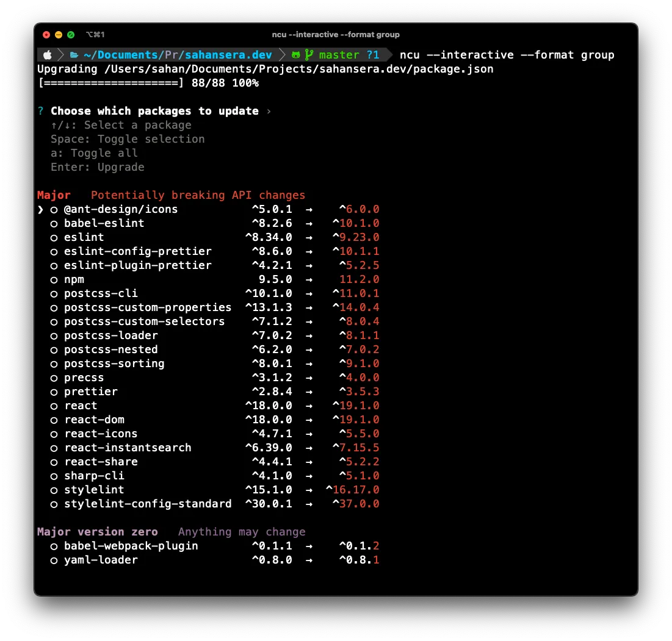
Task: Click the postcss-custom-selectors row name
Action: (x=145, y=321)
